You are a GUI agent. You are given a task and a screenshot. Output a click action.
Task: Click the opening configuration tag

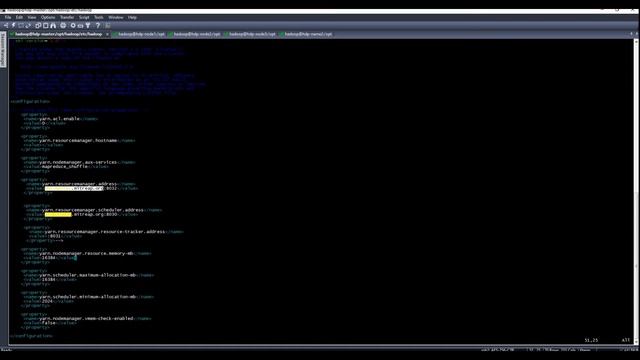[30, 101]
